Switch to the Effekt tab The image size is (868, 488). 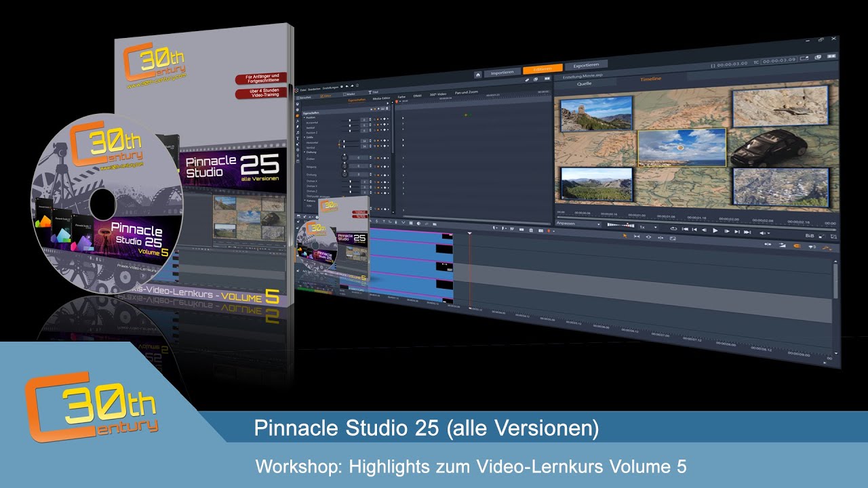point(417,96)
